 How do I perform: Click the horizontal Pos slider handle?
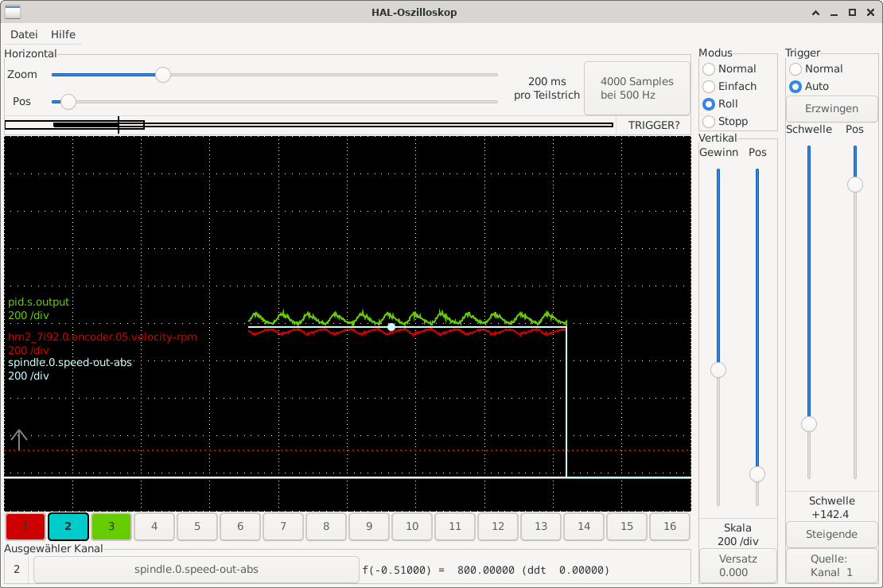(68, 102)
